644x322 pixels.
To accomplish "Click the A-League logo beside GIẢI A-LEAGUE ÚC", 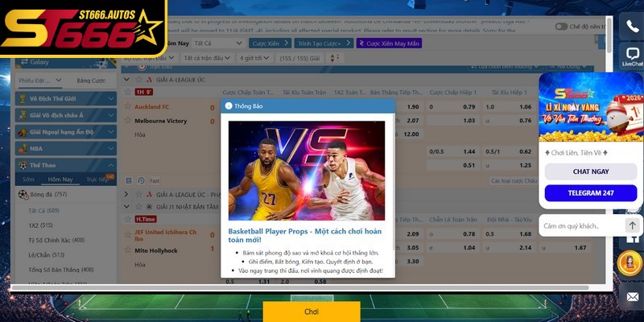I will pos(149,80).
